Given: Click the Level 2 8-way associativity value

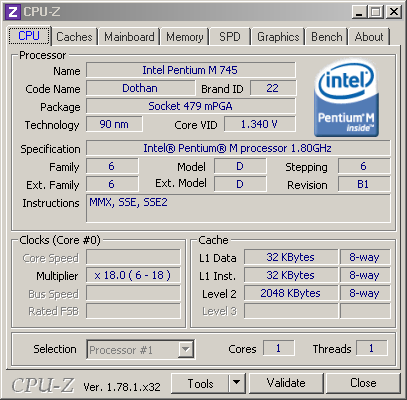Looking at the screenshot, I should point(365,293).
